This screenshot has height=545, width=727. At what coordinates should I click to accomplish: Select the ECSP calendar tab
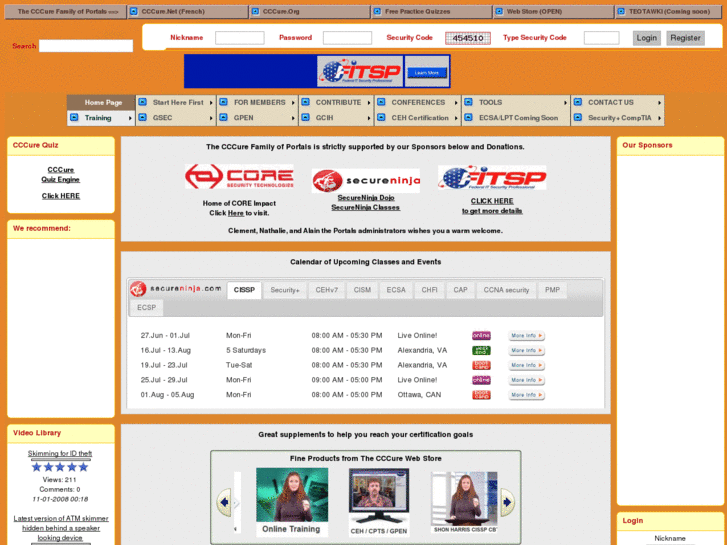(x=147, y=308)
